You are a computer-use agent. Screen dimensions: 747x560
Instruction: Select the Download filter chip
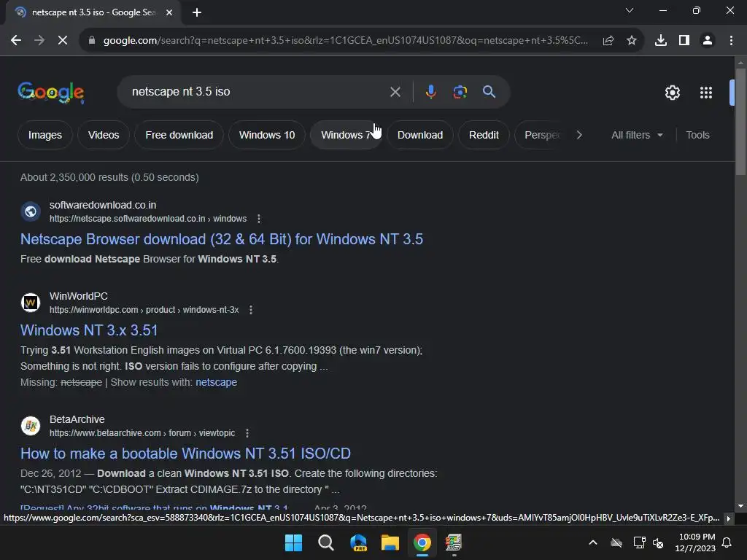pos(419,135)
